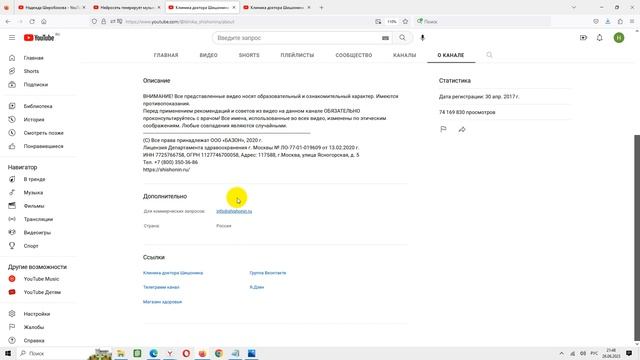Open Клиника доктора Шишонина link
The width and height of the screenshot is (640, 360).
point(173,273)
